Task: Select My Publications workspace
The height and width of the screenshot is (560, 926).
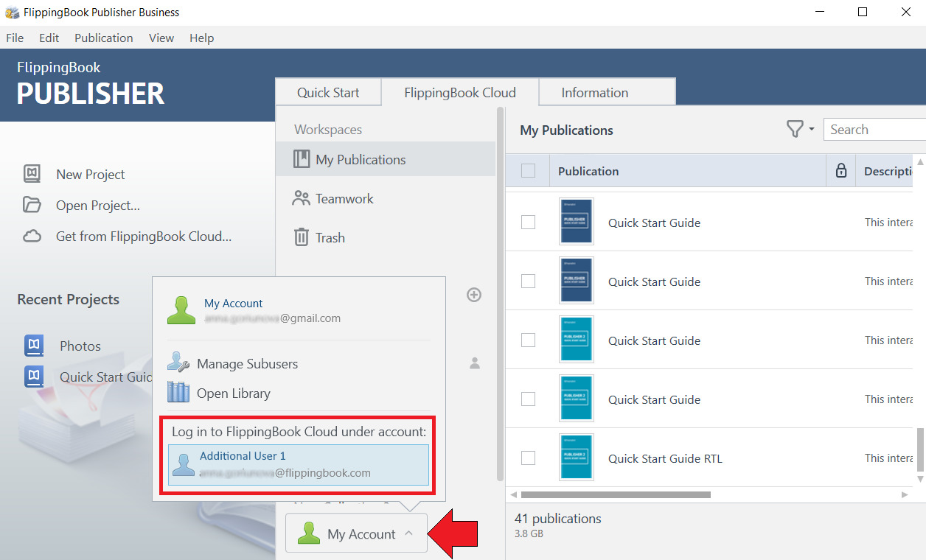Action: click(x=386, y=159)
